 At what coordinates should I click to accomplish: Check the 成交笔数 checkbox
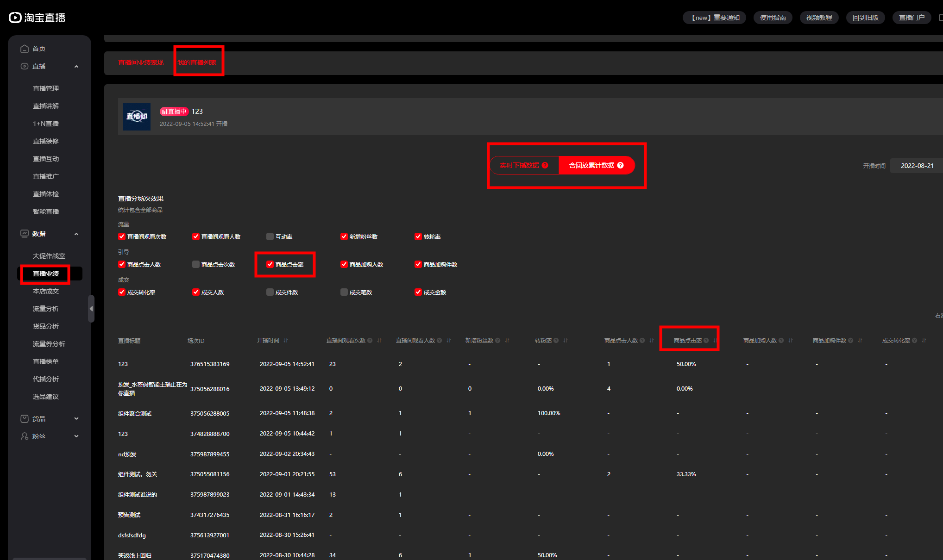click(x=344, y=292)
